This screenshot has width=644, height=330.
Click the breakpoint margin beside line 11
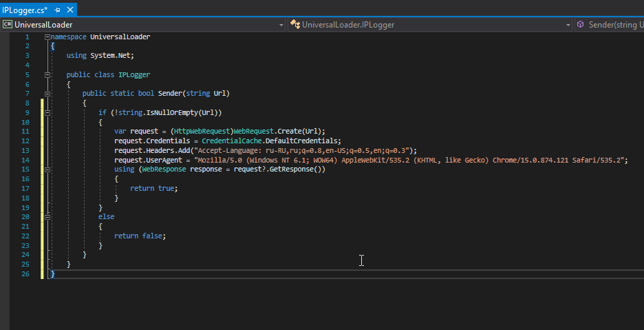(x=6, y=132)
